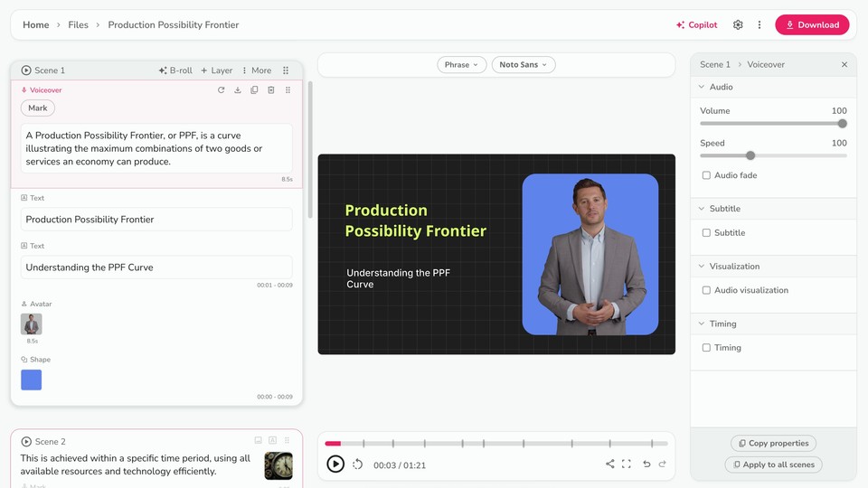Click the replay loop icon
The width and height of the screenshot is (868, 488).
tap(358, 465)
